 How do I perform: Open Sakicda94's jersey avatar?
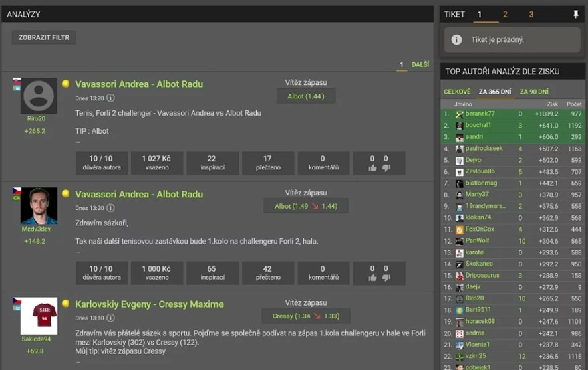(39, 316)
